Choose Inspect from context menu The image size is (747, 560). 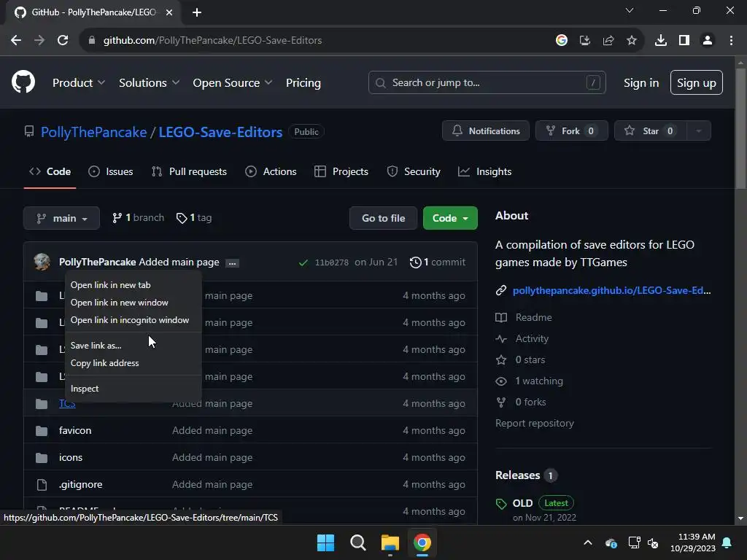[x=133, y=389]
